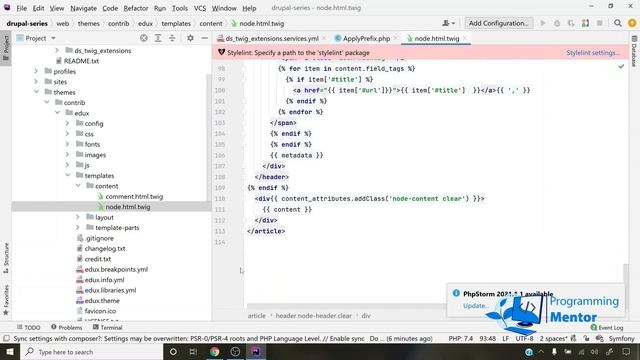Expand the profiles folder
The height and width of the screenshot is (360, 640).
point(36,71)
